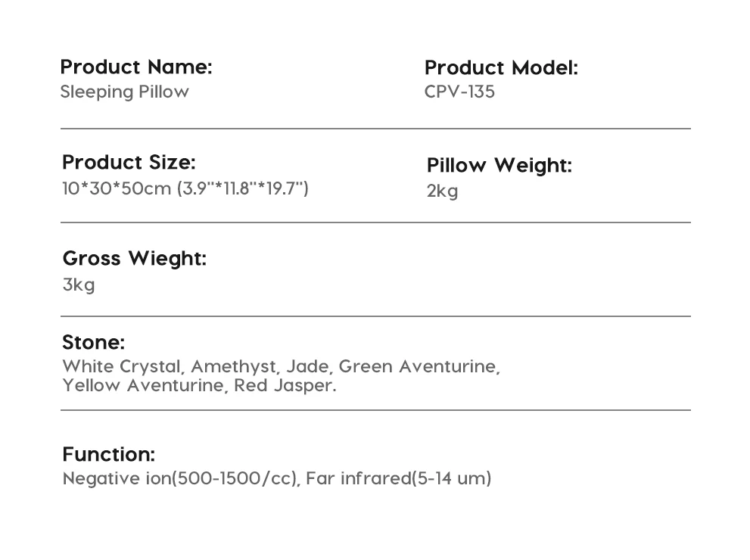Image resolution: width=750 pixels, height=560 pixels.
Task: Click the Product Name heading
Action: click(136, 67)
